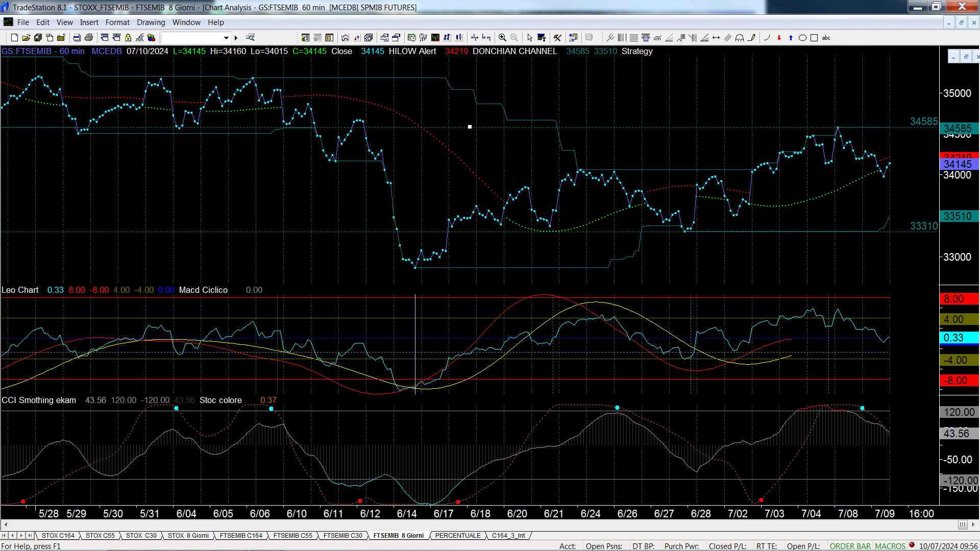Click the crossed hammers tools icon
The height and width of the screenshot is (551, 980).
point(557,38)
